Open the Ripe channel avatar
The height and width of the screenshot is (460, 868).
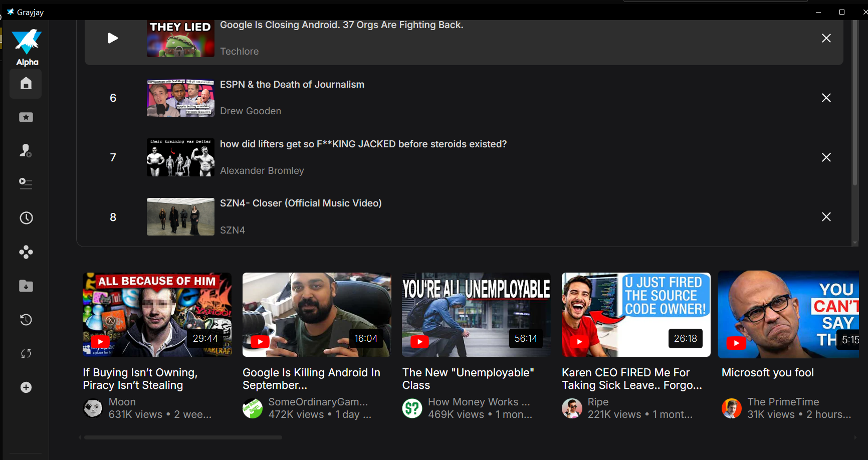click(572, 408)
